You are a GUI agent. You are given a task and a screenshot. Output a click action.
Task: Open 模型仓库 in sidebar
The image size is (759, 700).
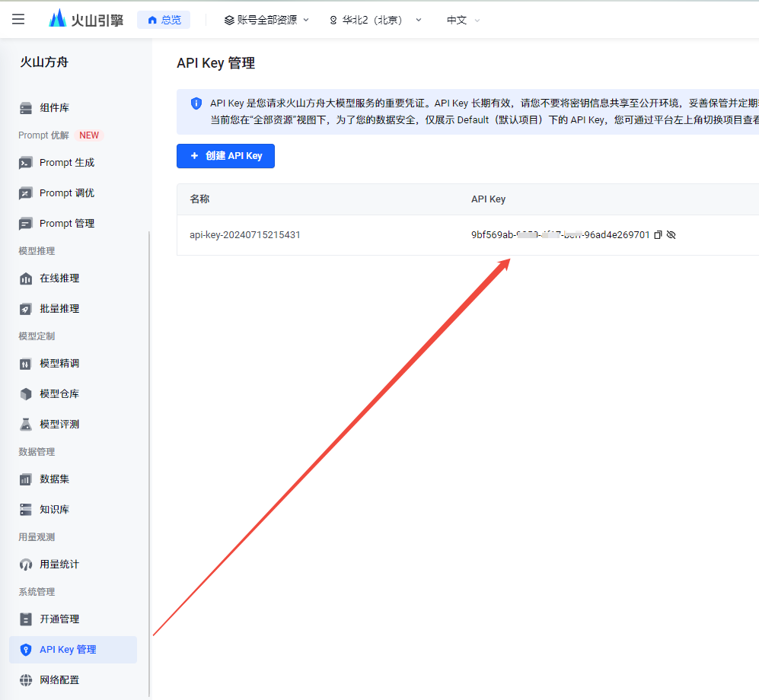(x=59, y=394)
